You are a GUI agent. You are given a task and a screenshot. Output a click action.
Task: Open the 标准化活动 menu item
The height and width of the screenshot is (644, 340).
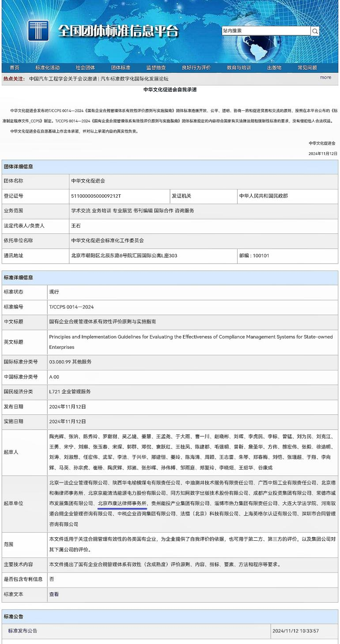tap(48, 68)
